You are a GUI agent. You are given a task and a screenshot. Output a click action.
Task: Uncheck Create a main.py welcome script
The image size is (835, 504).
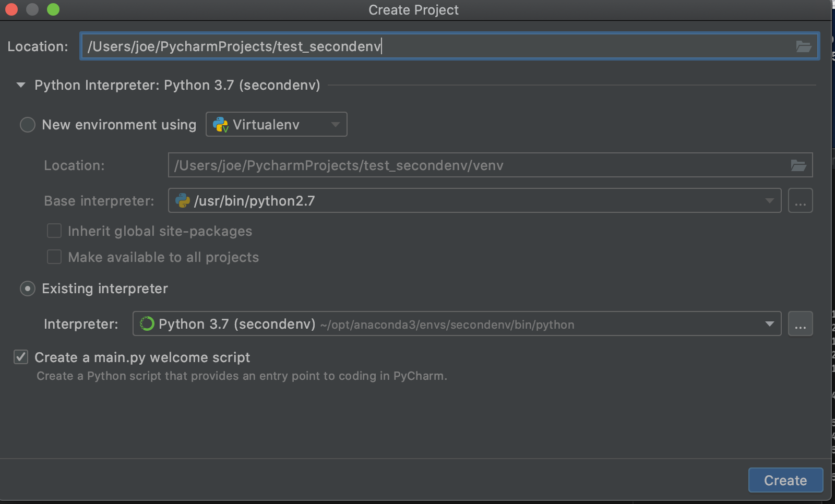tap(21, 357)
